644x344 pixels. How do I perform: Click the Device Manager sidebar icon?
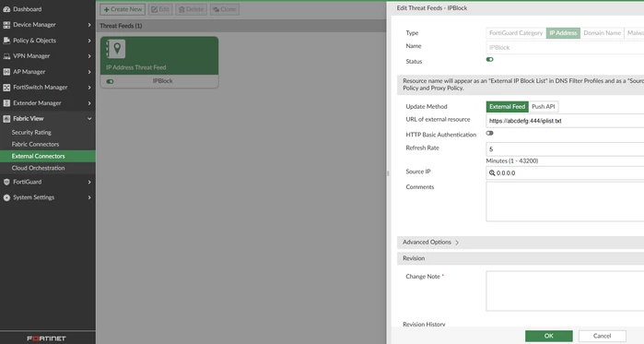coord(6,25)
